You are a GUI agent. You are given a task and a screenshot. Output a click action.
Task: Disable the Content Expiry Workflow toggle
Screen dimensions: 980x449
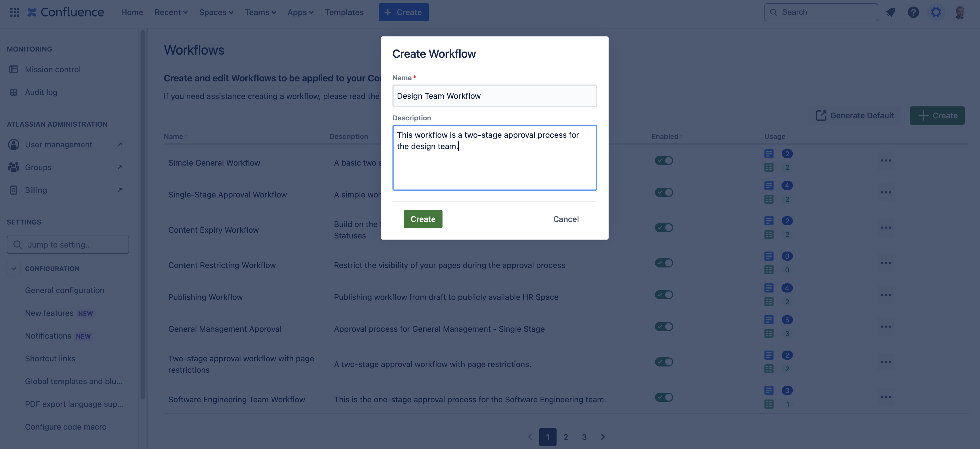click(663, 228)
